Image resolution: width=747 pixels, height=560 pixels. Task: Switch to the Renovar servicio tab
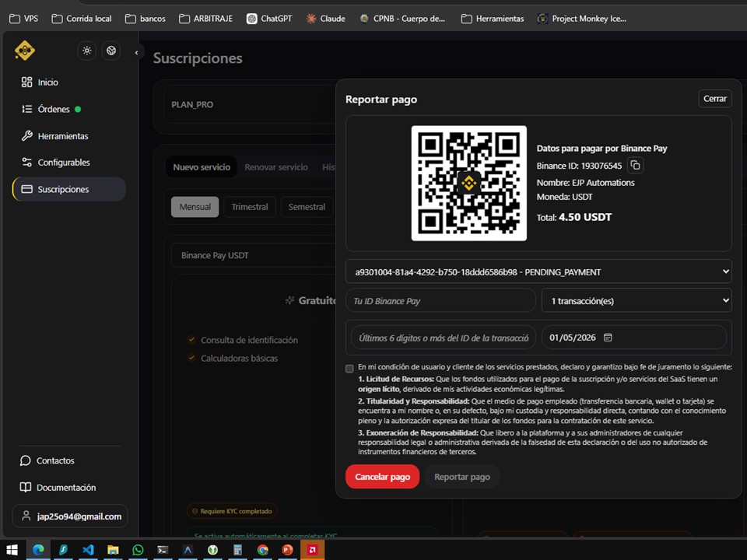click(276, 167)
